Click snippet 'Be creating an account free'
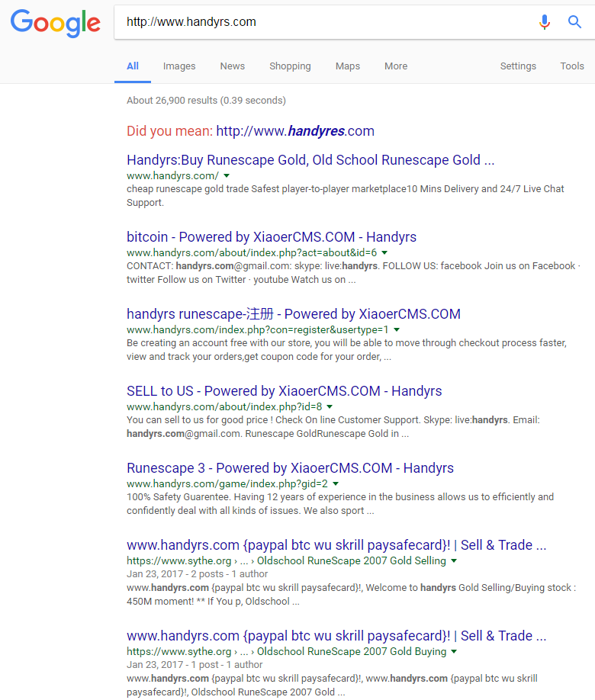Image resolution: width=595 pixels, height=700 pixels. (346, 349)
